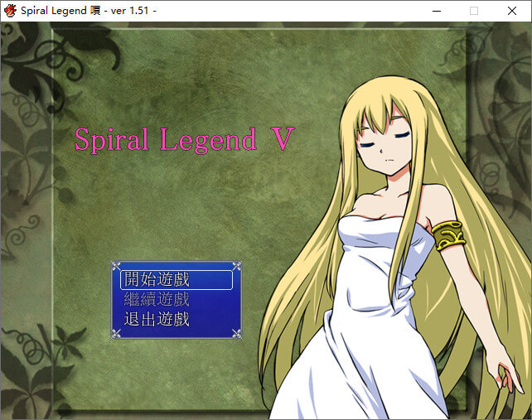
Task: Click the bottom-right corner ornament of the menu box
Action: 236,333
